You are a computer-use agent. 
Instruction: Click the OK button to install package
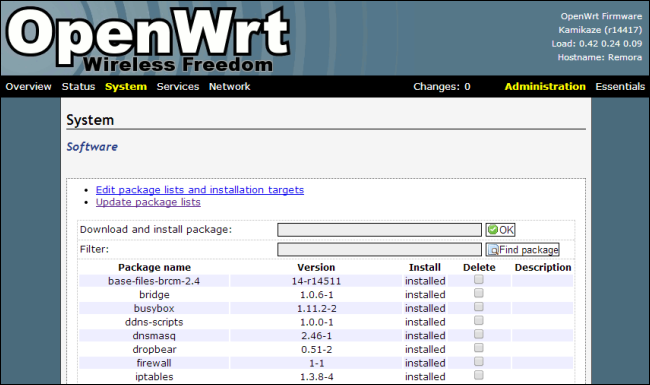coord(500,230)
